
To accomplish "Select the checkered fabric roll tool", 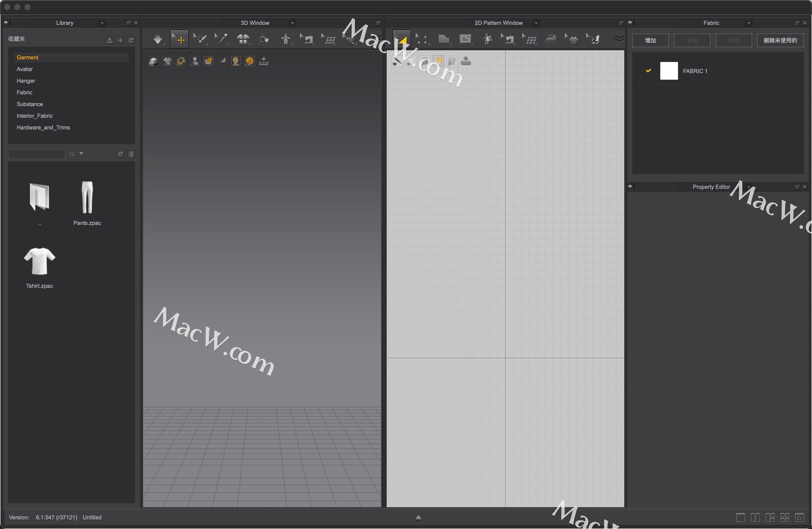I will pyautogui.click(x=593, y=39).
